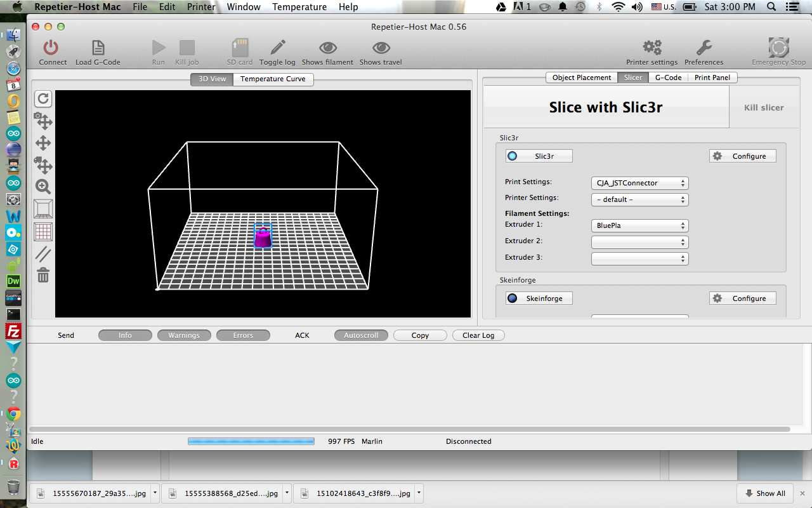
Task: Toggle the Warnings log filter
Action: 184,335
